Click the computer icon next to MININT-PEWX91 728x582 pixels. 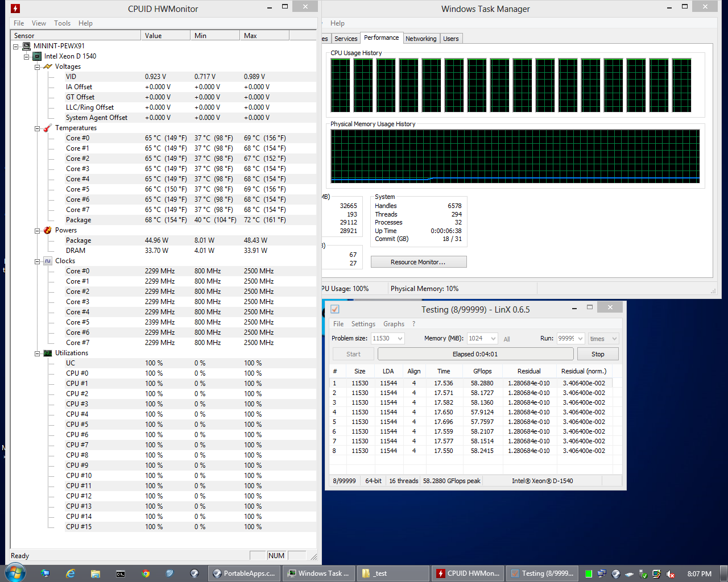point(26,46)
